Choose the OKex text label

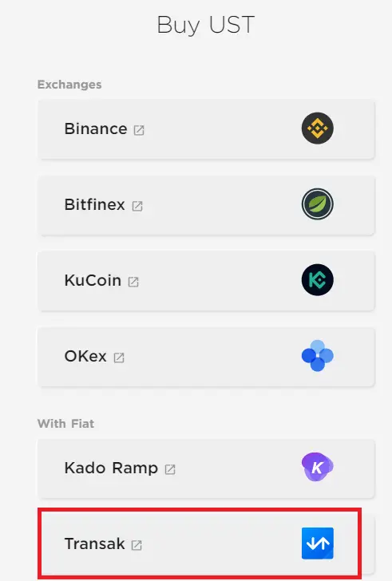coord(85,357)
